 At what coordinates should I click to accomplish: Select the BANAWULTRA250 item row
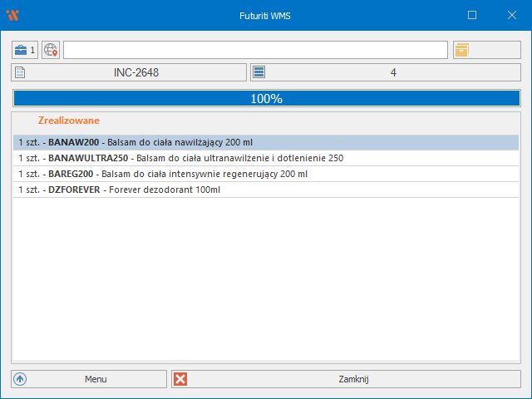coord(266,158)
